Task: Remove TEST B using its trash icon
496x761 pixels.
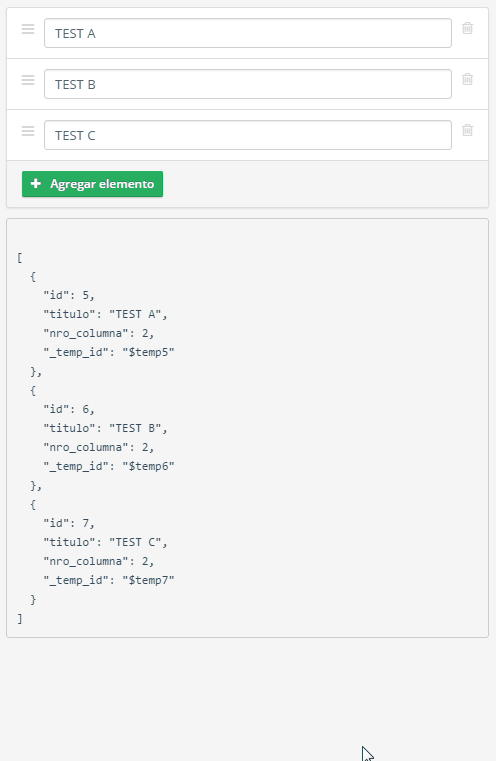Action: pyautogui.click(x=467, y=79)
